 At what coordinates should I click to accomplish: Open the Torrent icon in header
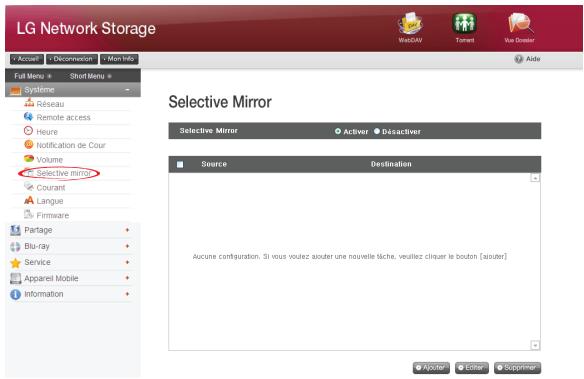464,23
